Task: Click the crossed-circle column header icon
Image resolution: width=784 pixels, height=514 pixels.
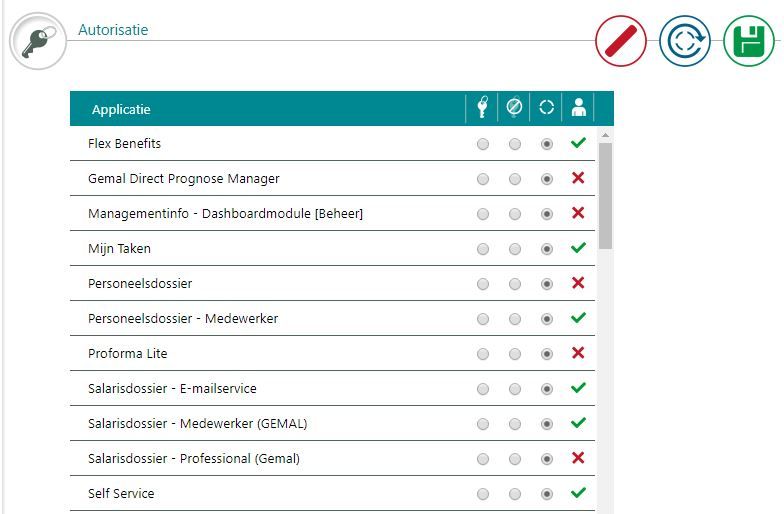Action: click(x=514, y=108)
